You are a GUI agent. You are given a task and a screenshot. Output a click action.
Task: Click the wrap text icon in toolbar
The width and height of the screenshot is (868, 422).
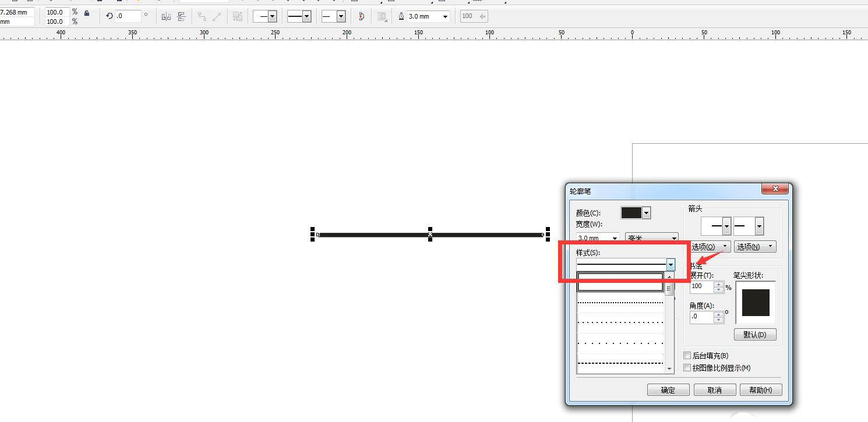(382, 17)
